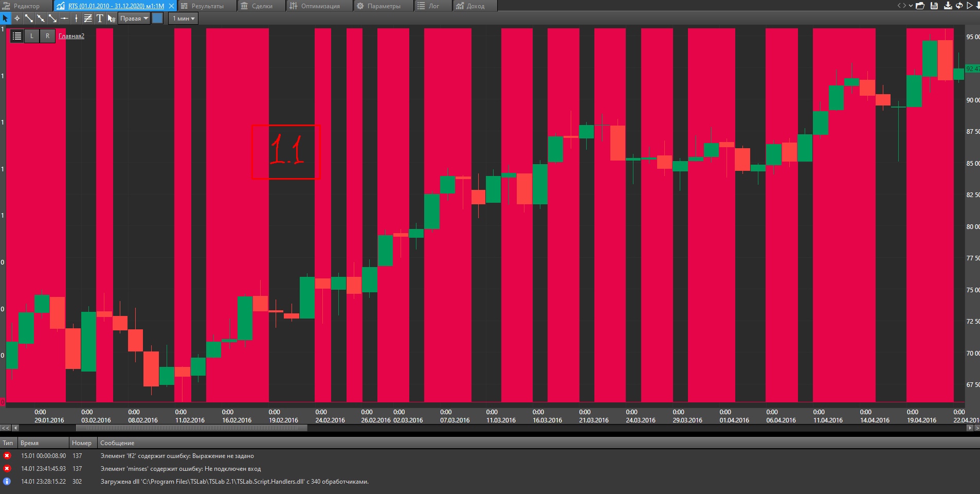This screenshot has height=494, width=980.
Task: Click the 14.04.2016 date axis label
Action: pos(875,420)
